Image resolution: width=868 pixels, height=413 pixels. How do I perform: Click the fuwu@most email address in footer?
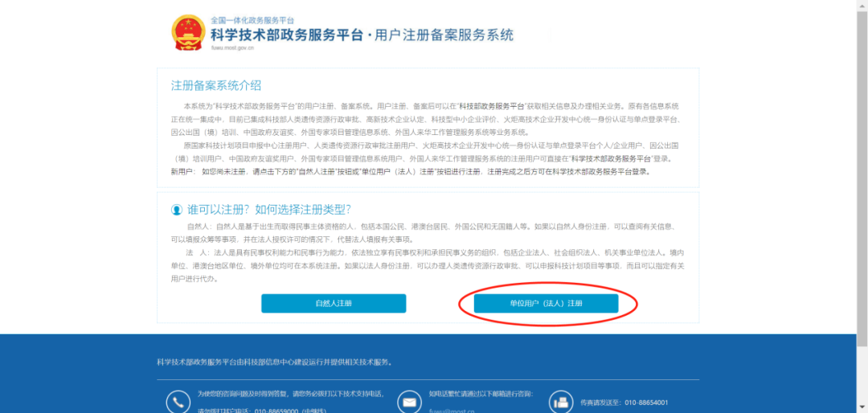tap(452, 410)
